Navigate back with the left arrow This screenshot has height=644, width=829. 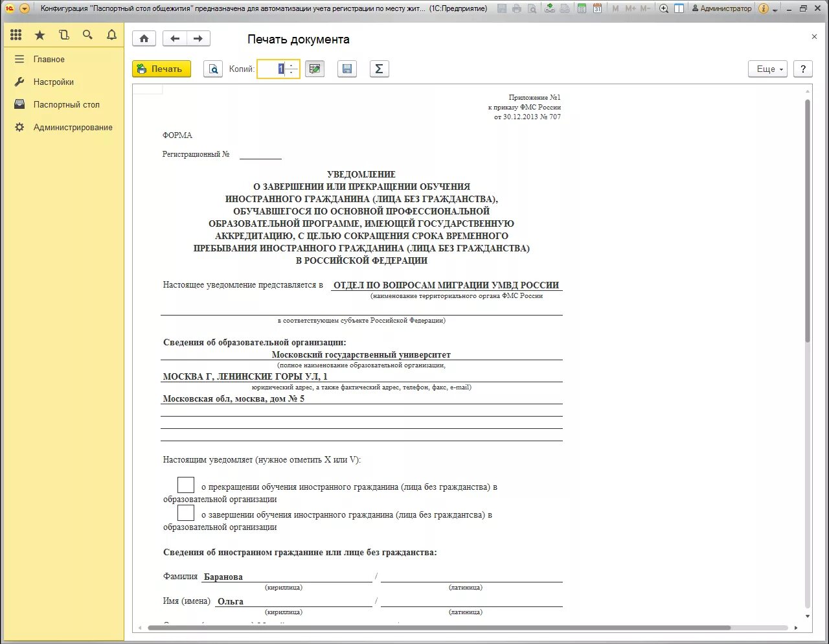pyautogui.click(x=175, y=39)
